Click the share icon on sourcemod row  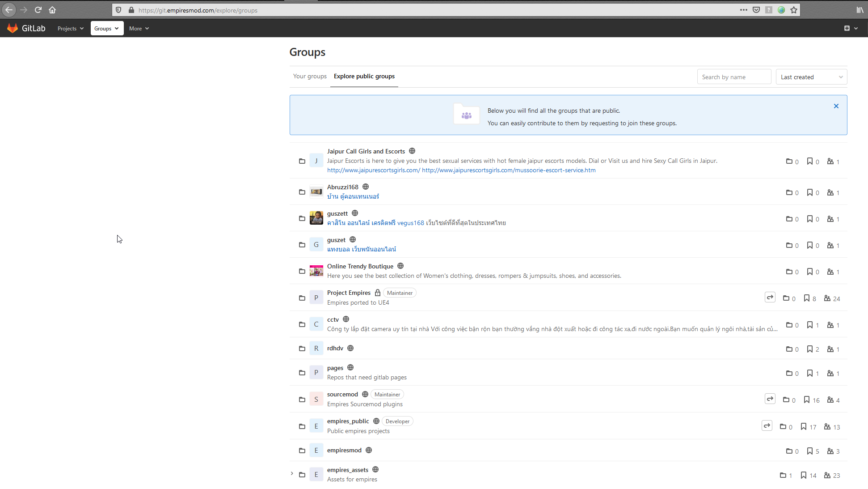[x=770, y=399]
